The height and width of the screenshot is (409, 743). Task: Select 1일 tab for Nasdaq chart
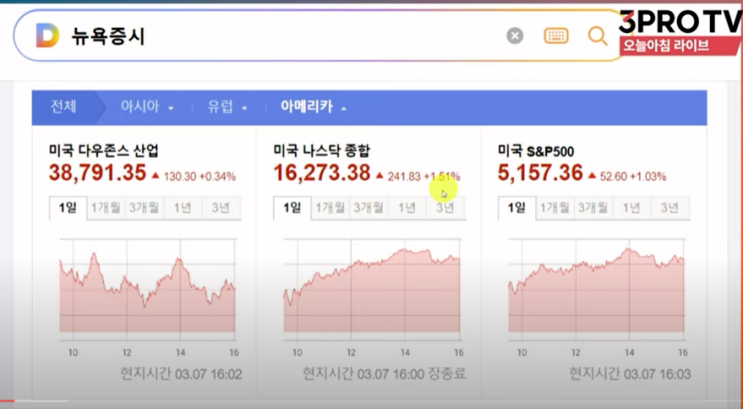click(x=292, y=208)
